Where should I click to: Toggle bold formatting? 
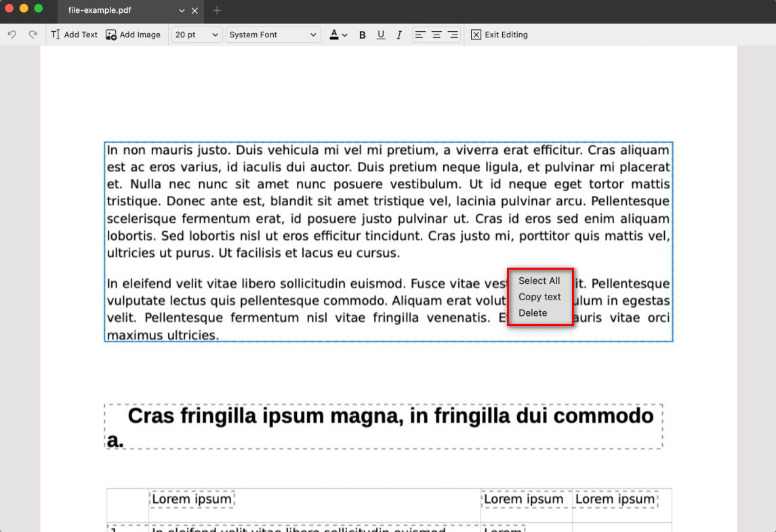coord(363,35)
